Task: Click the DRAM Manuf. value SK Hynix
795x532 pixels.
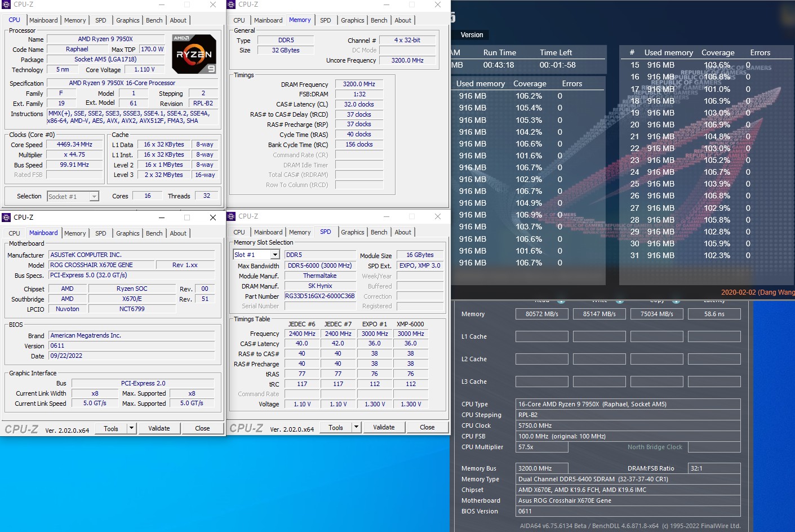Action: (320, 286)
